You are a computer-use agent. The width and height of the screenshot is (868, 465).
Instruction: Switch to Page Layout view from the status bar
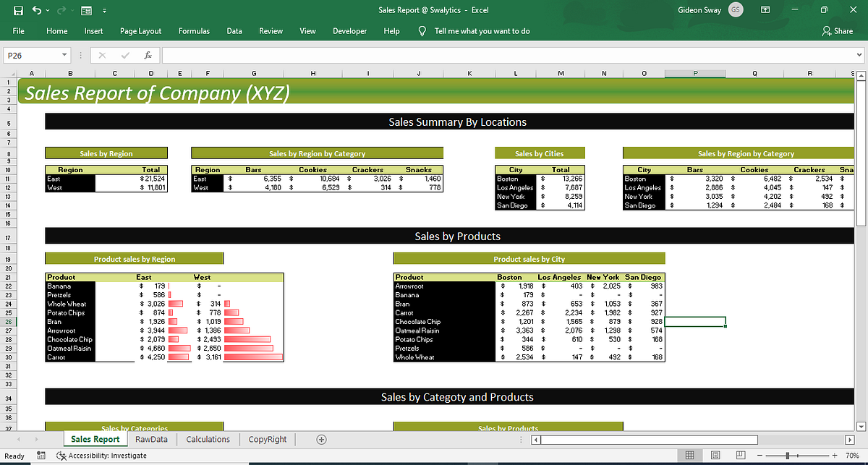pyautogui.click(x=715, y=455)
